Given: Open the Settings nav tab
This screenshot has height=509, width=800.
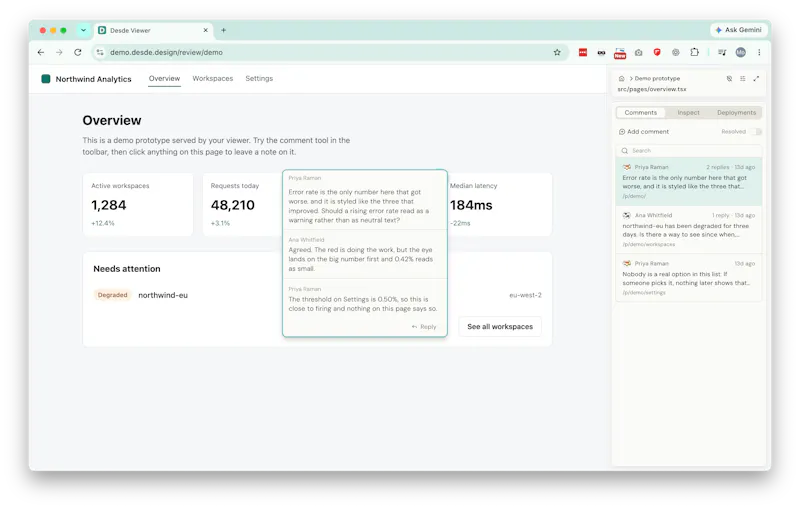Looking at the screenshot, I should pyautogui.click(x=259, y=79).
